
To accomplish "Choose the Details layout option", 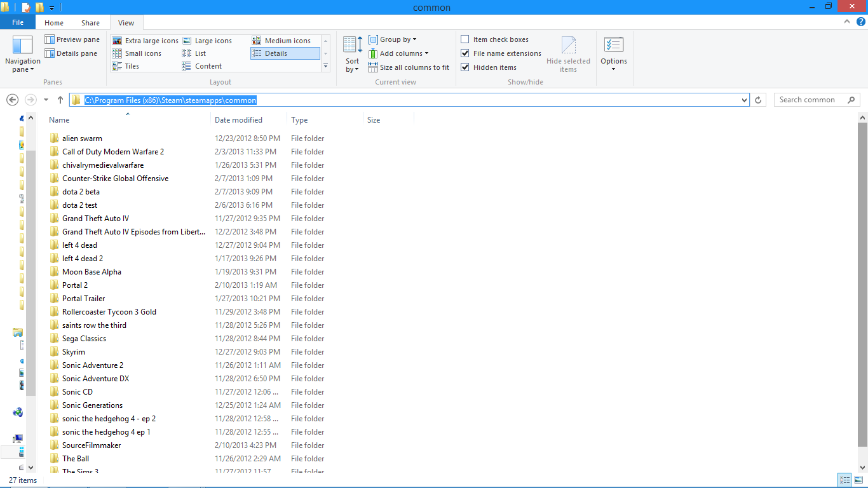I will click(285, 53).
